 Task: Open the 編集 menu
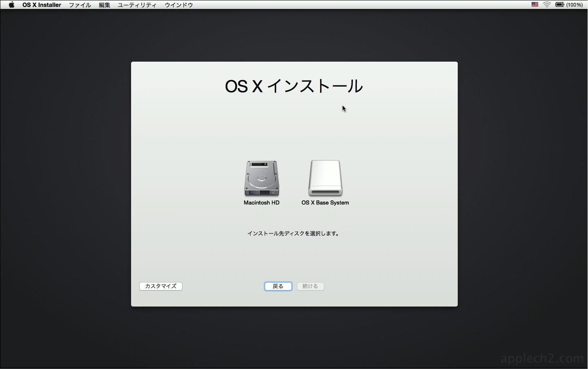(105, 5)
